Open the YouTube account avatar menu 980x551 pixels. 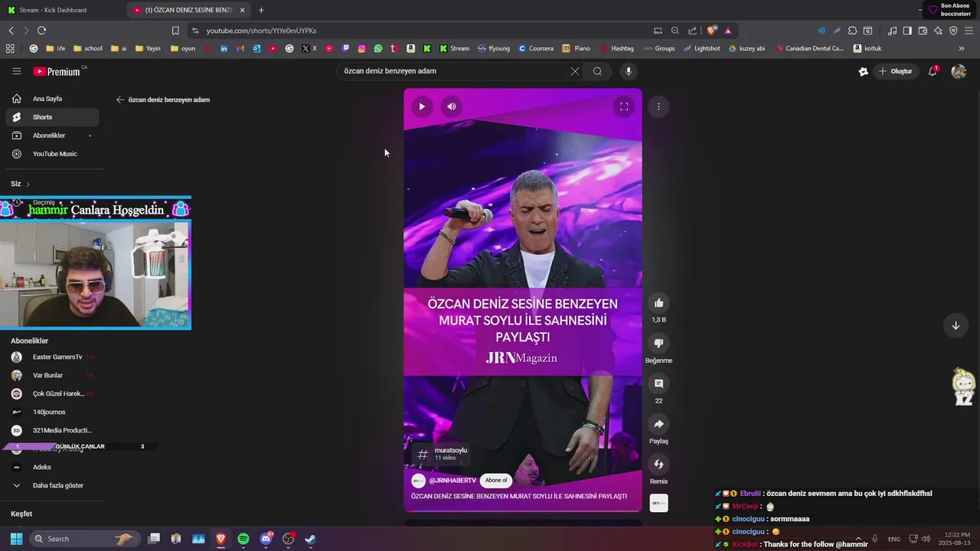959,71
